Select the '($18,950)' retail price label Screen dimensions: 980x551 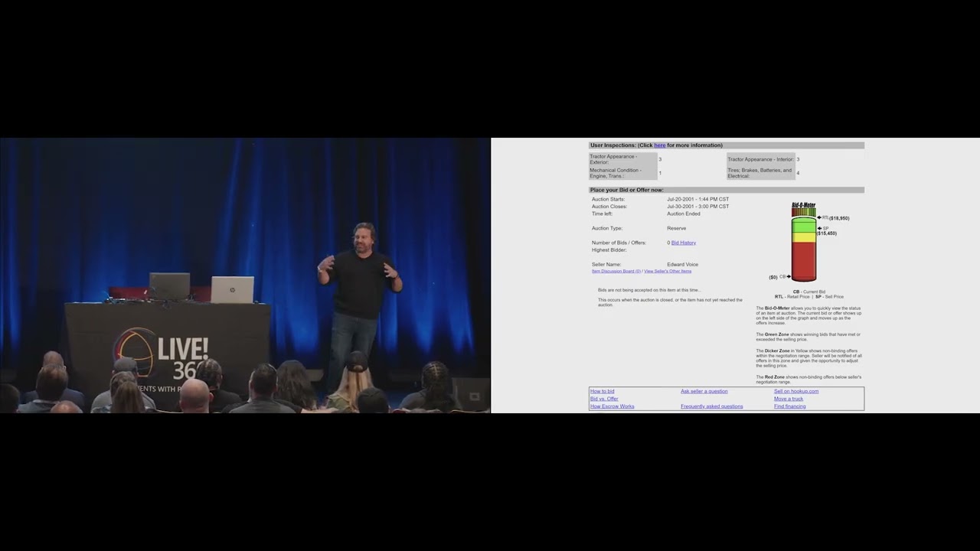tap(839, 218)
